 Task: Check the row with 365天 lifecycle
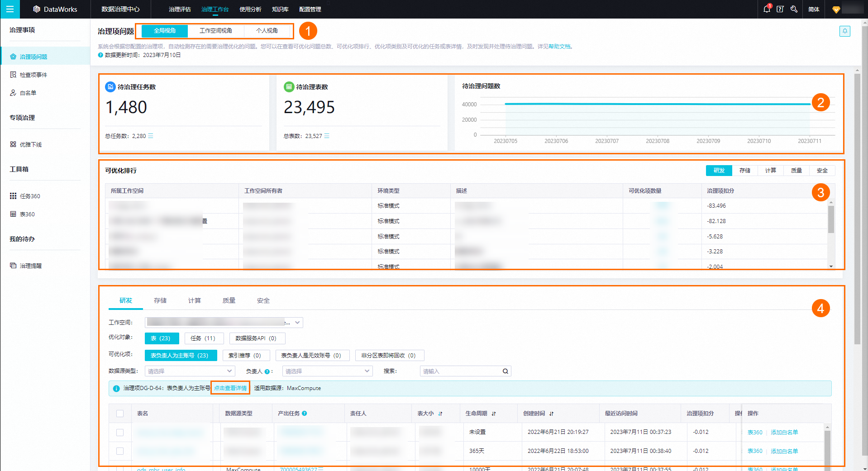click(x=120, y=451)
